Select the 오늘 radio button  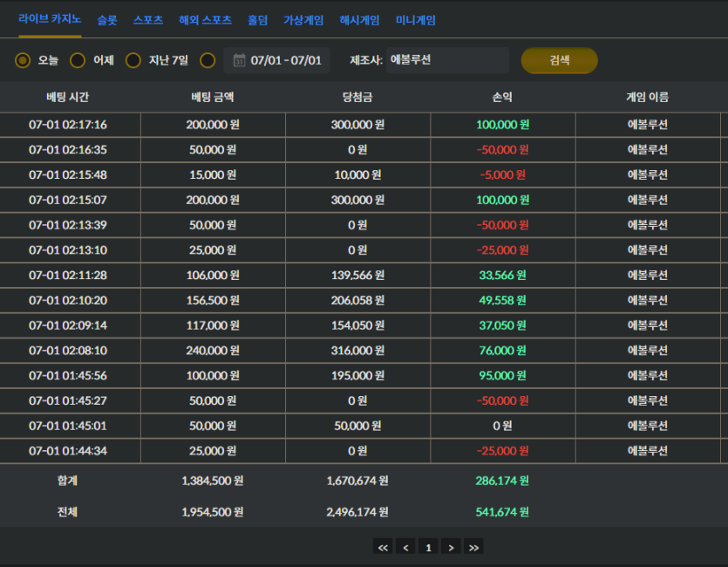[x=23, y=60]
